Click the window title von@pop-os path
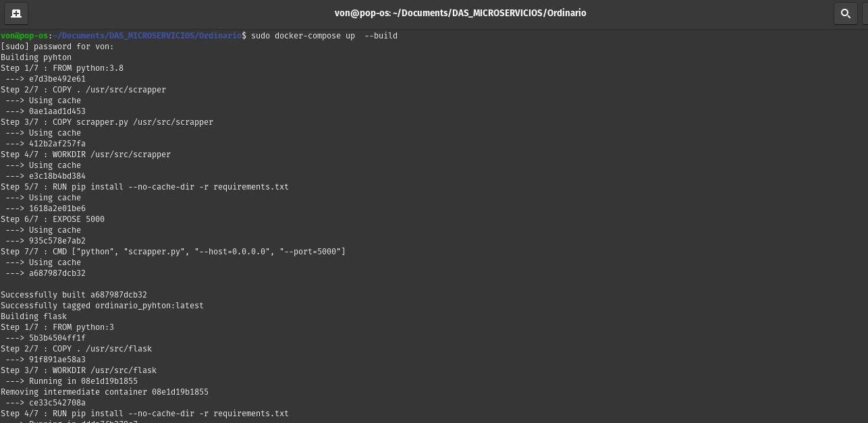 coord(460,13)
